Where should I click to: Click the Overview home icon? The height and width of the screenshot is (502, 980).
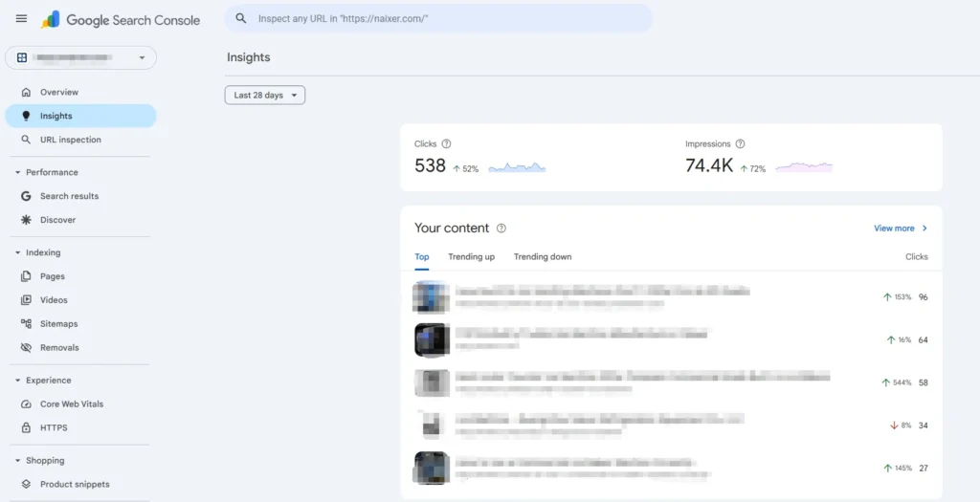point(26,92)
